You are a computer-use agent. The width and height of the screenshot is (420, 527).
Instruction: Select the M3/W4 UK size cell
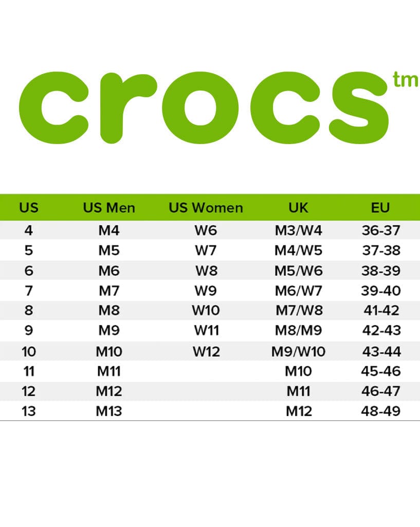(x=299, y=231)
